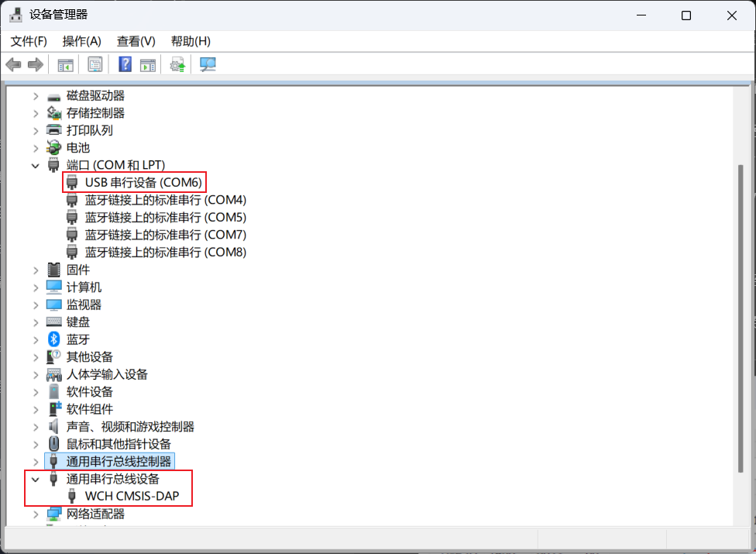
Task: Toggle the show/hide console tree icon
Action: pyautogui.click(x=65, y=64)
